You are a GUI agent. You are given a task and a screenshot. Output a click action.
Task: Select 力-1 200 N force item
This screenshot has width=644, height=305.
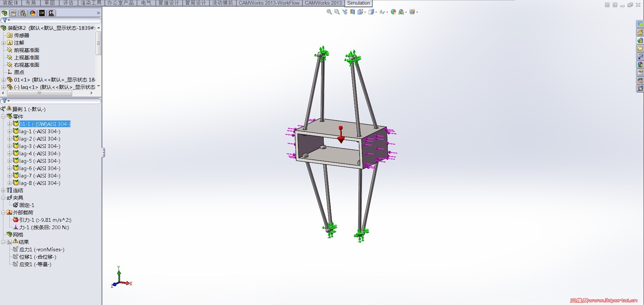coord(44,227)
